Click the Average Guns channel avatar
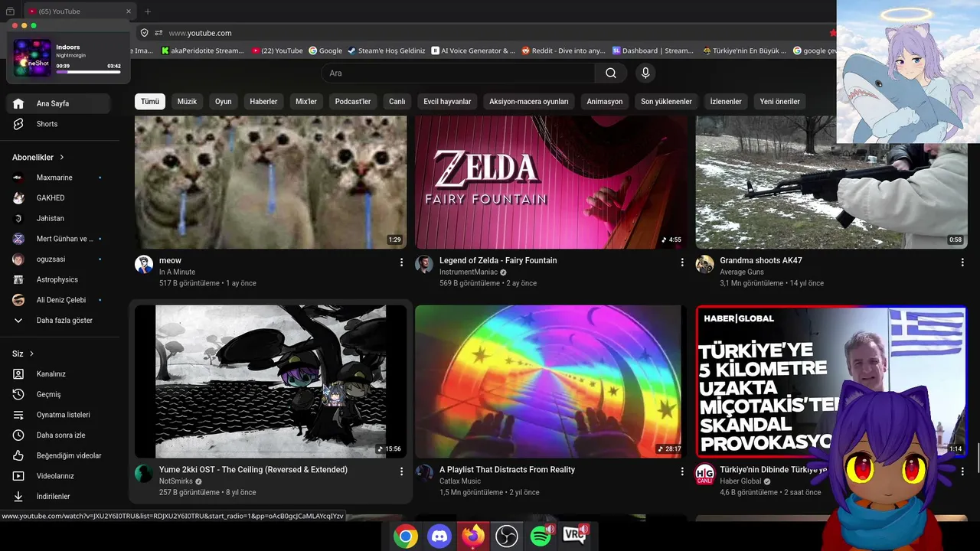 click(704, 265)
